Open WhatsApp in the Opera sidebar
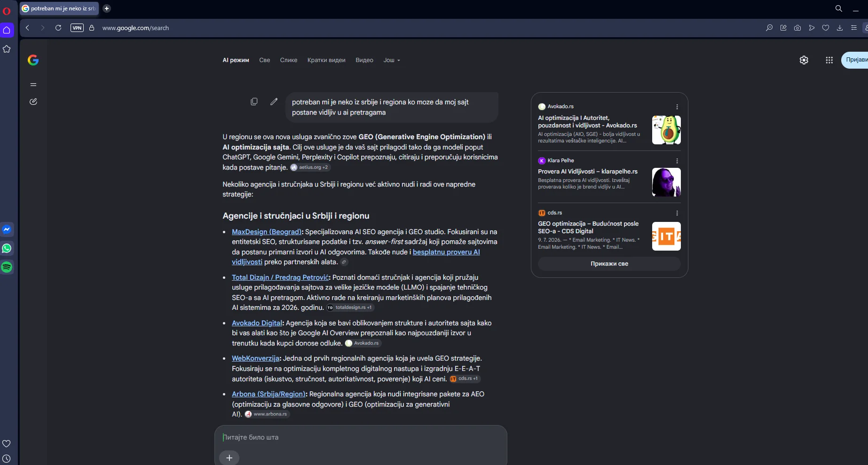The image size is (868, 465). [x=7, y=248]
